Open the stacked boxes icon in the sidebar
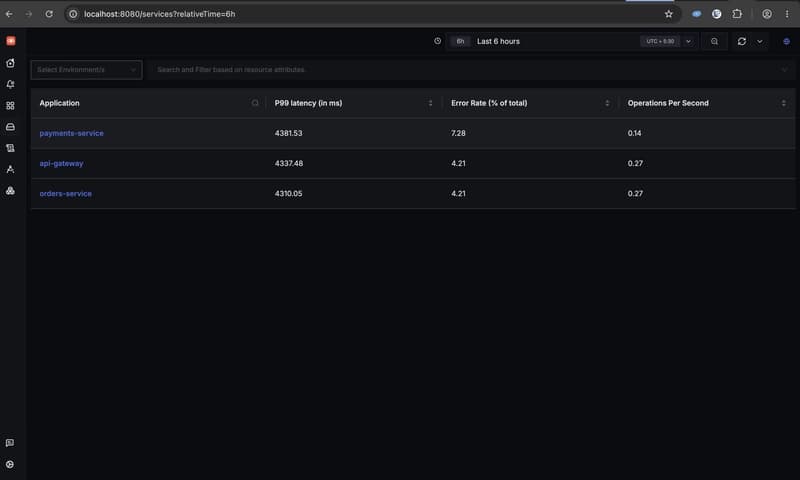 pyautogui.click(x=10, y=191)
